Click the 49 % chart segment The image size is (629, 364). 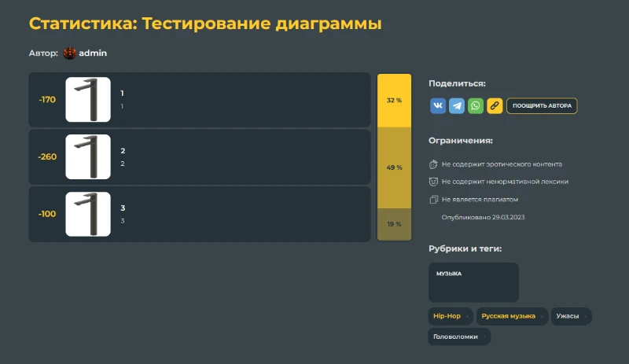coord(394,167)
